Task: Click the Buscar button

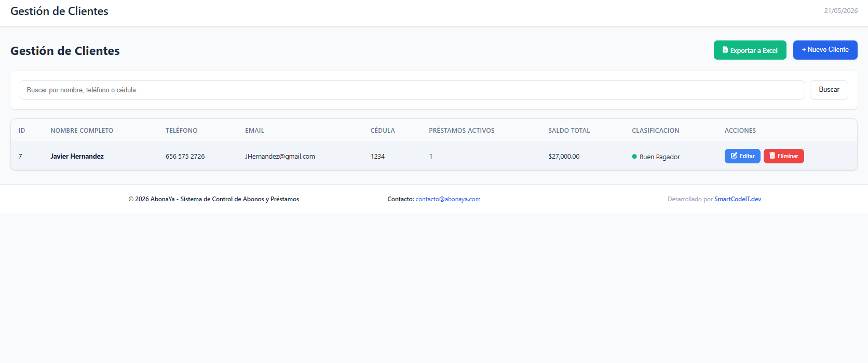Action: click(x=829, y=90)
